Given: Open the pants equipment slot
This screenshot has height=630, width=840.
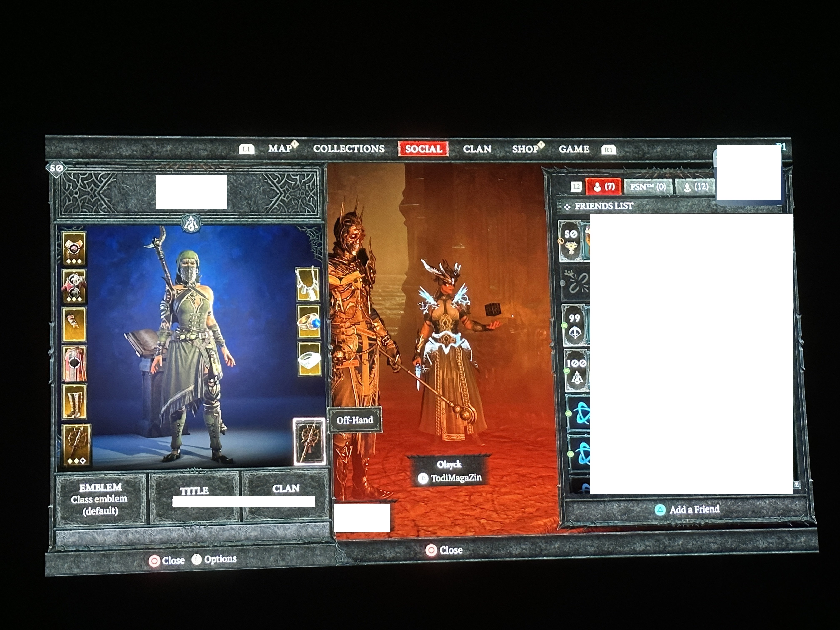Looking at the screenshot, I should (74, 363).
